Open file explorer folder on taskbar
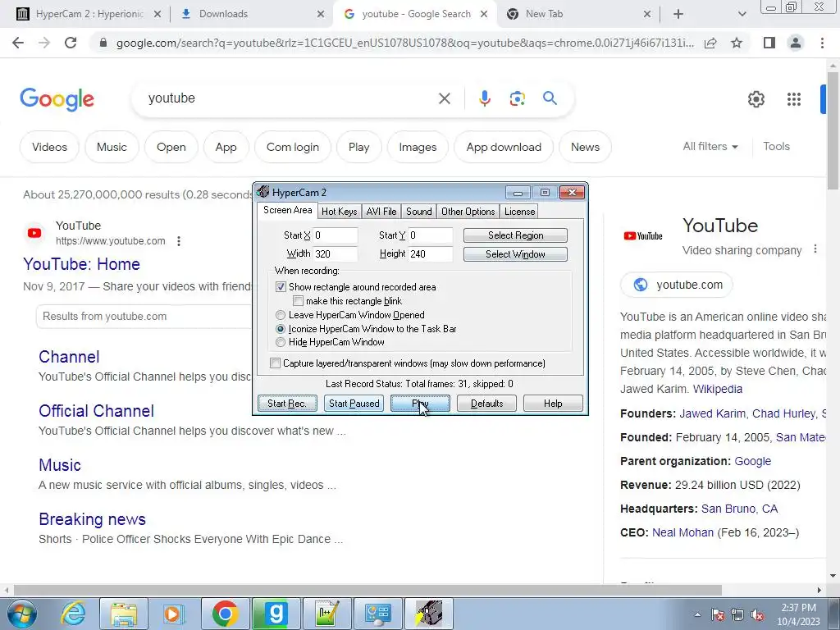Screen dimensions: 840x630 [x=124, y=614]
